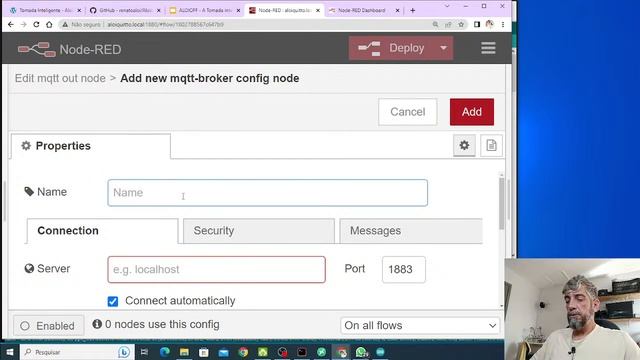Viewport: 640px width, 360px height.
Task: Open the Chrome profile avatar
Action: pyautogui.click(x=489, y=24)
